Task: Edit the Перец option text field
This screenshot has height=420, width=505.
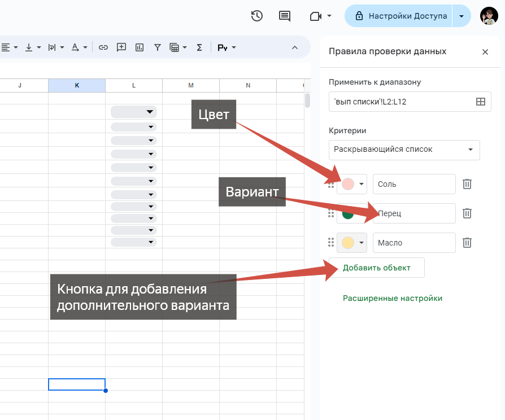Action: point(414,213)
